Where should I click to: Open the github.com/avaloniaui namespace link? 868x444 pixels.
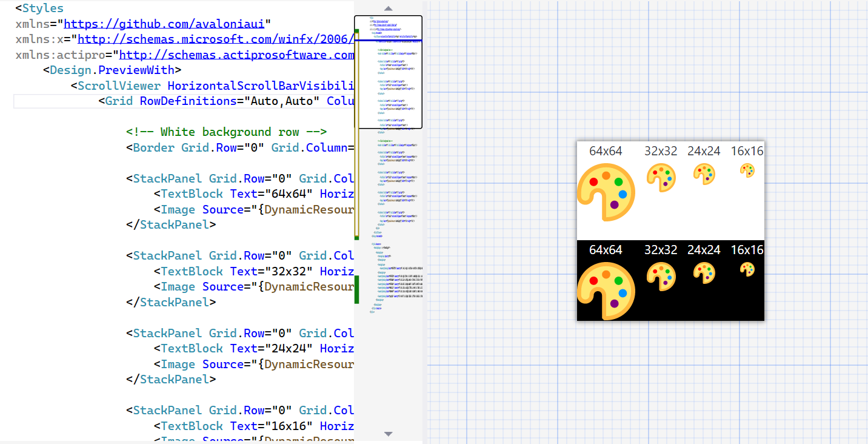(167, 24)
